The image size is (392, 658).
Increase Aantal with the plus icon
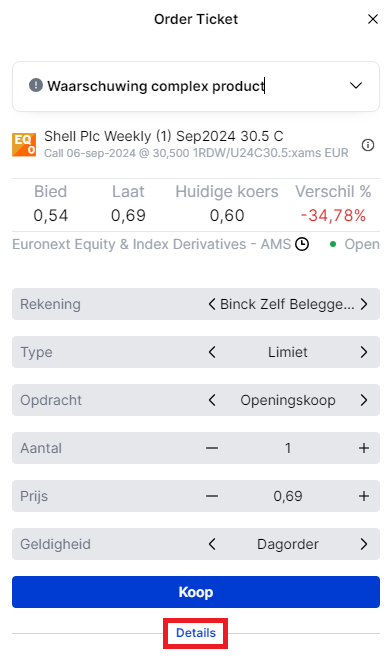(x=364, y=448)
